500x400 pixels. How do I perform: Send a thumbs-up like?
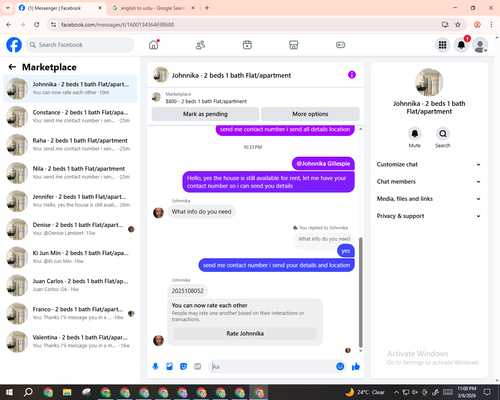356,367
